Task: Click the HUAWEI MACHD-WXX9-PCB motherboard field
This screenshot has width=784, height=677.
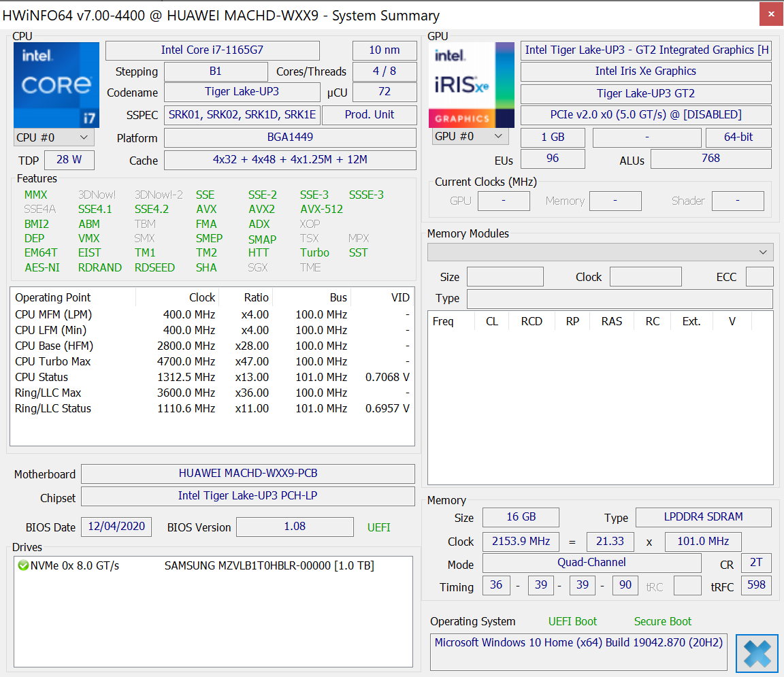Action: 248,473
